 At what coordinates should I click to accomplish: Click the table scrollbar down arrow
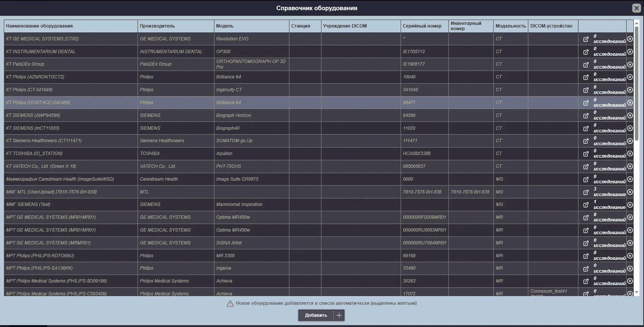[637, 292]
